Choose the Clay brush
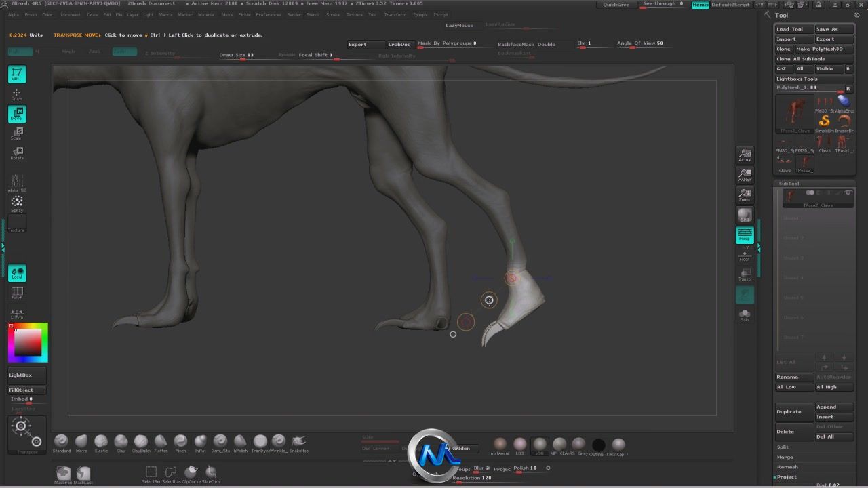Image resolution: width=868 pixels, height=488 pixels. [x=121, y=443]
